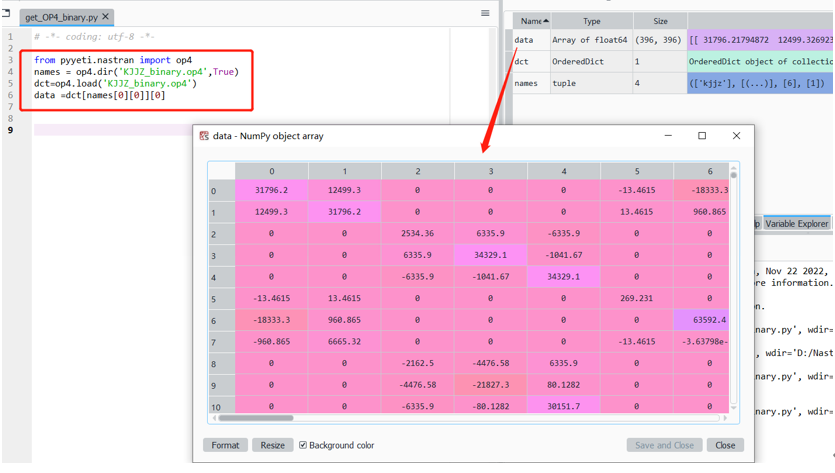Maximize the data array dialog
Image resolution: width=835 pixels, height=473 pixels.
[x=702, y=136]
